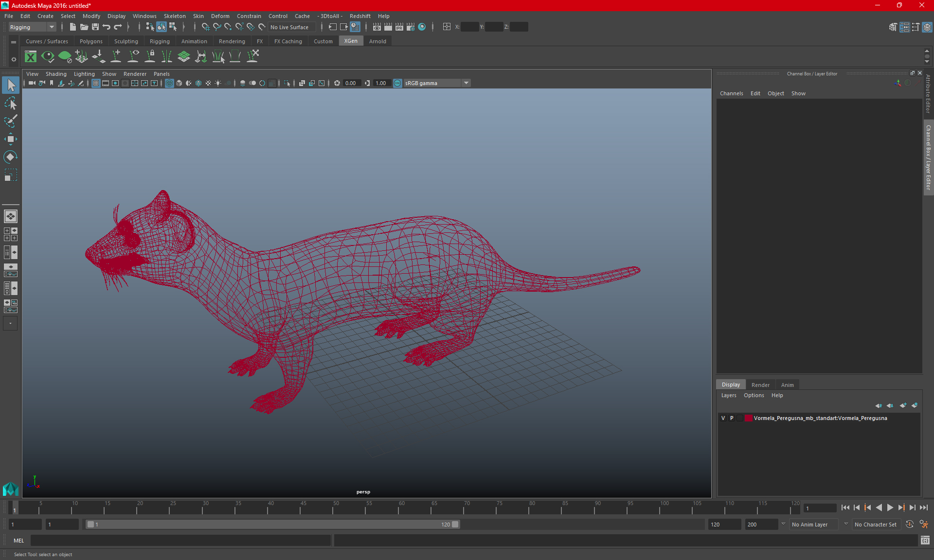Create a new scene file

tap(72, 27)
